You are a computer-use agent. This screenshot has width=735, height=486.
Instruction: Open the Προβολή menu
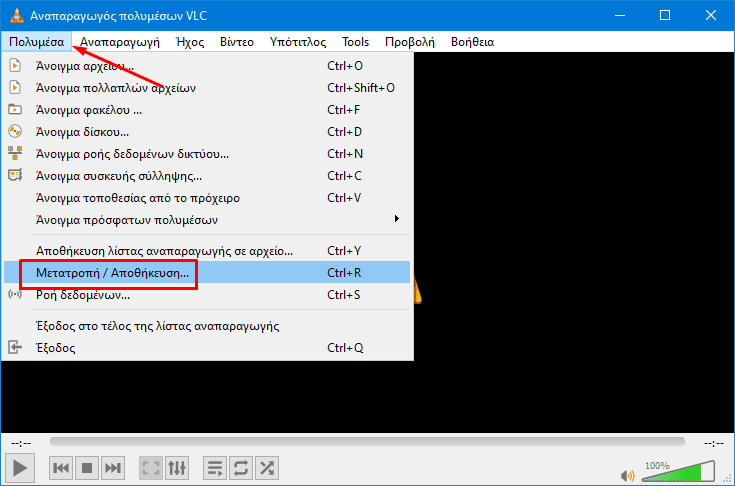click(x=410, y=42)
